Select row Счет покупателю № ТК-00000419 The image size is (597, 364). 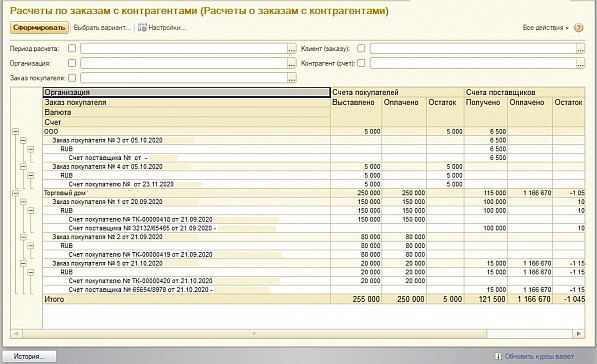click(187, 254)
